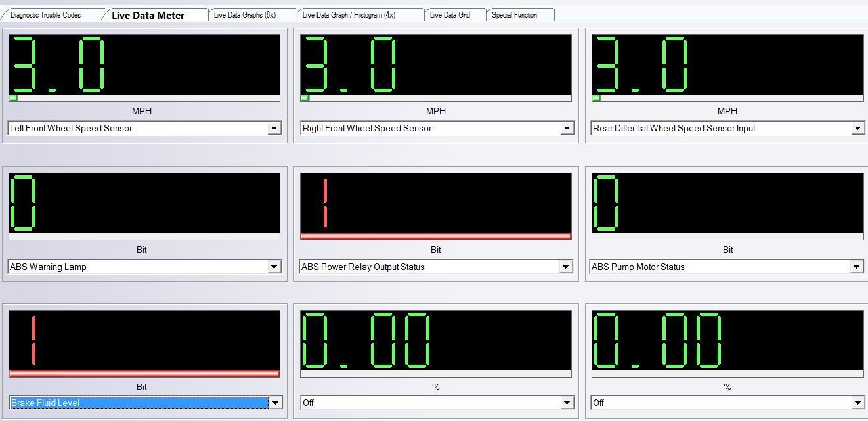The height and width of the screenshot is (421, 868).
Task: Expand Left Front Wheel Speed Sensor dropdown
Action: (274, 129)
